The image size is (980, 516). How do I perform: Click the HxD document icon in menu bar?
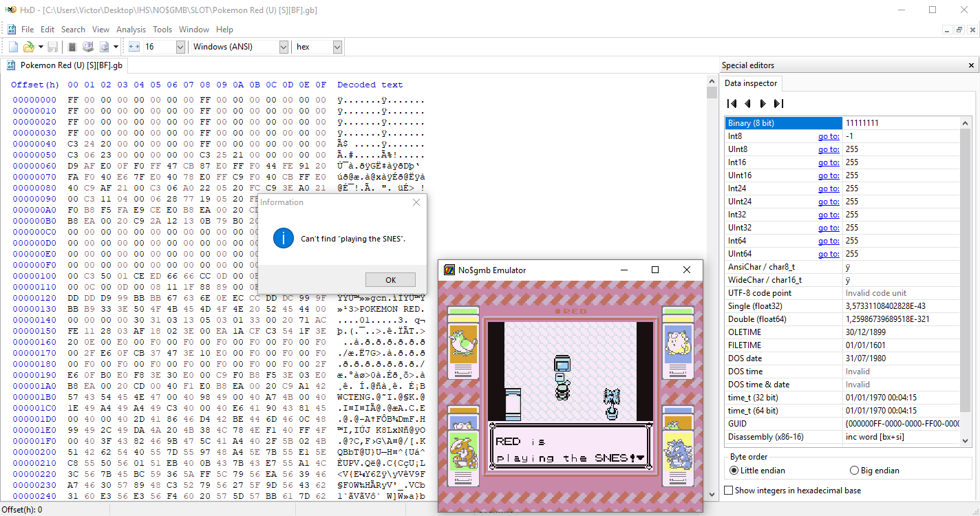pos(12,30)
